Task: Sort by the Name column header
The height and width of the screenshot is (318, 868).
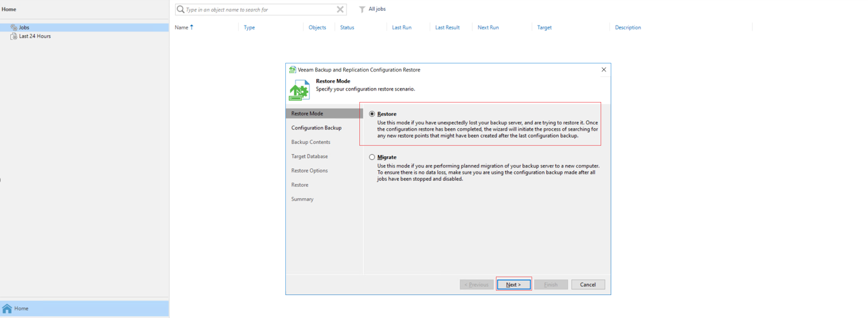Action: pyautogui.click(x=181, y=27)
